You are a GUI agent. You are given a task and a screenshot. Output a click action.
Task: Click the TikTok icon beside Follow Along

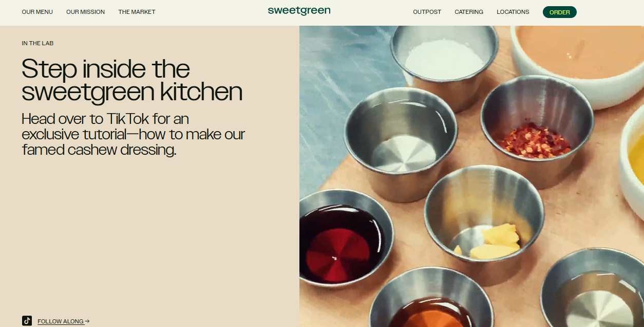[27, 321]
